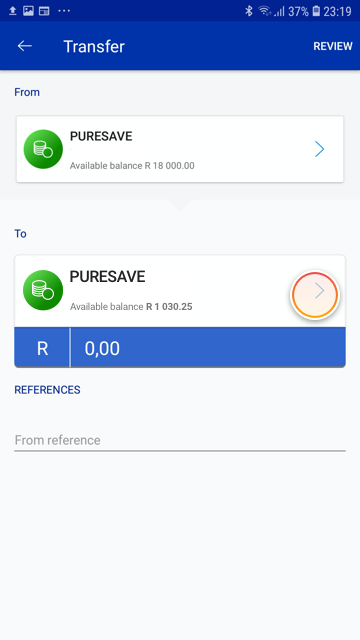Focus the From reference input field

click(x=180, y=440)
